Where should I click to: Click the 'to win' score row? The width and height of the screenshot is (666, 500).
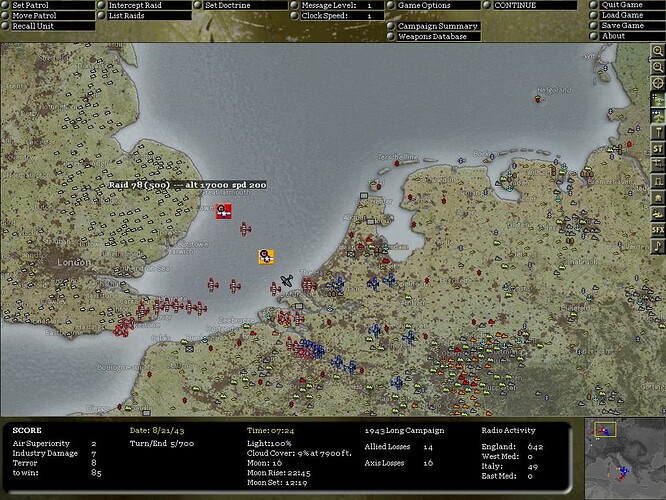[x=57, y=473]
